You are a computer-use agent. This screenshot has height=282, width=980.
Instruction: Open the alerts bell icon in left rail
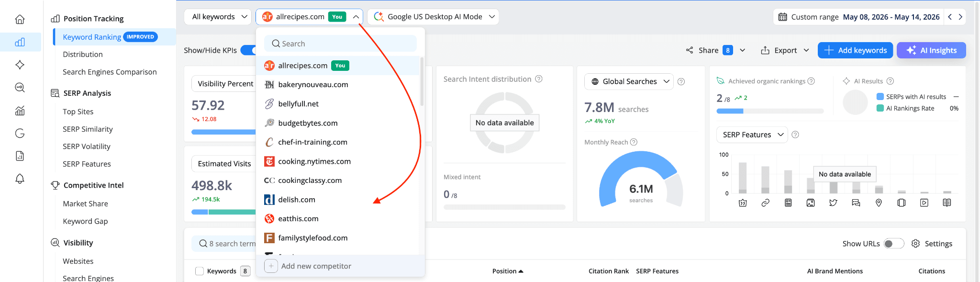(x=20, y=179)
